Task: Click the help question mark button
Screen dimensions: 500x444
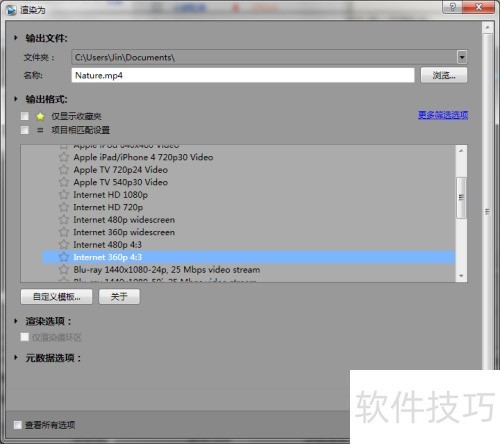Action: 453,7
